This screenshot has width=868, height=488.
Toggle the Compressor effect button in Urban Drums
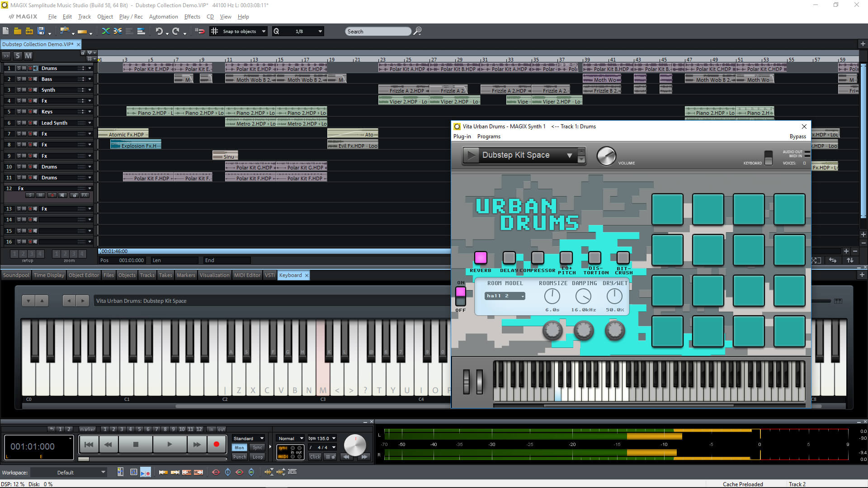point(538,258)
